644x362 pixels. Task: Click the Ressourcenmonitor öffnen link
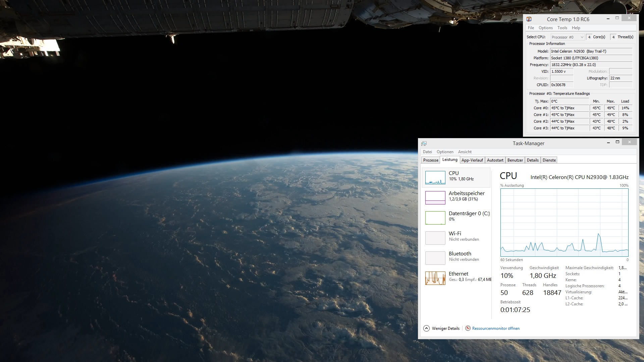[x=496, y=328]
